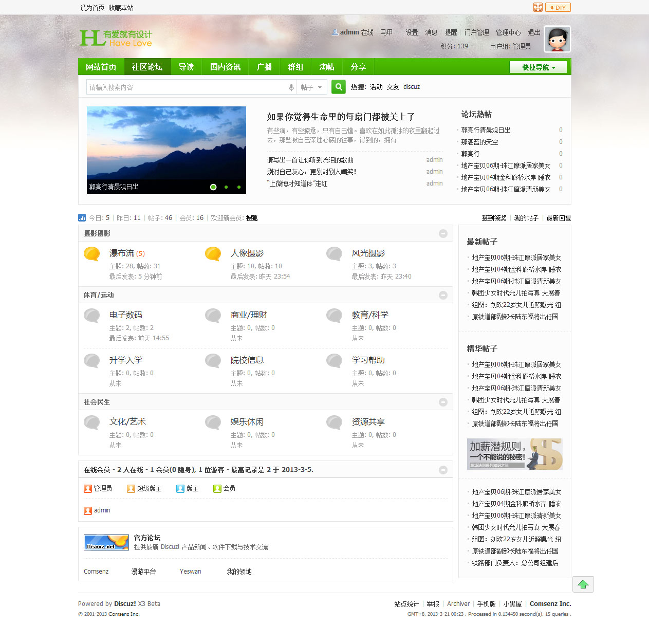
Task: Click the 郭亮行清晨观日出 slideshow image
Action: click(x=166, y=150)
